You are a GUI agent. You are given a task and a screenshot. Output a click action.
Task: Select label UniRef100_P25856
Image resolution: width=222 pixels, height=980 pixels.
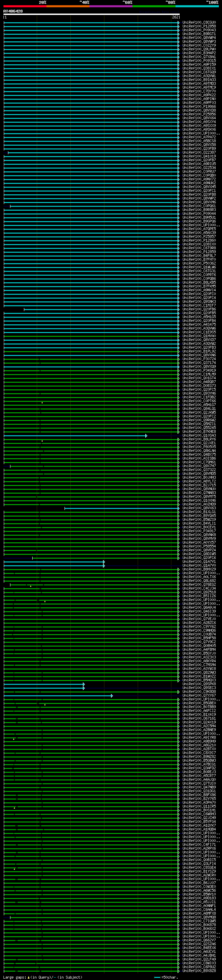[x=199, y=114]
